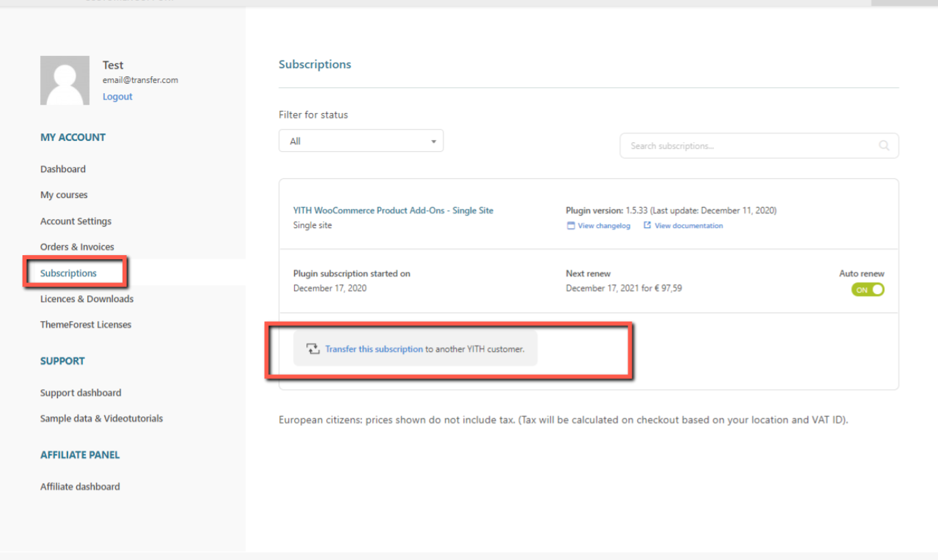Open the Affiliate dashboard link
This screenshot has width=938, height=560.
[x=80, y=487]
